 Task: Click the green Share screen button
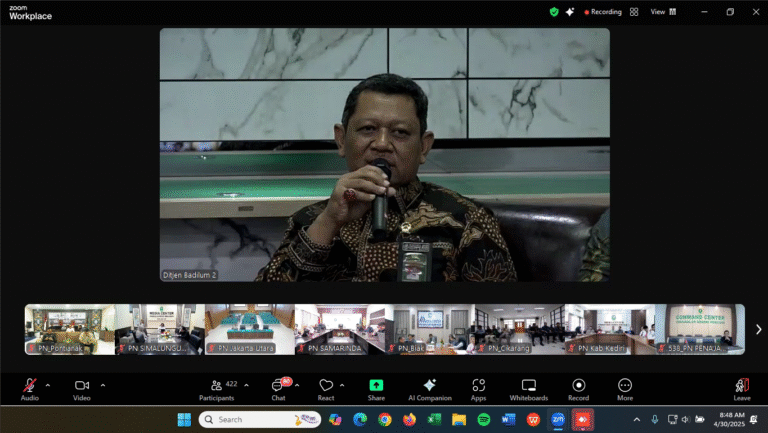(376, 387)
